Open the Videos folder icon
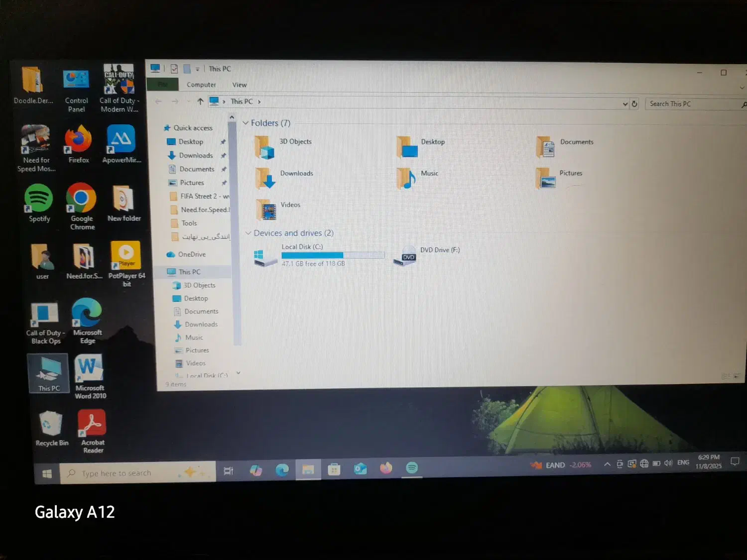The width and height of the screenshot is (747, 560). tap(266, 210)
